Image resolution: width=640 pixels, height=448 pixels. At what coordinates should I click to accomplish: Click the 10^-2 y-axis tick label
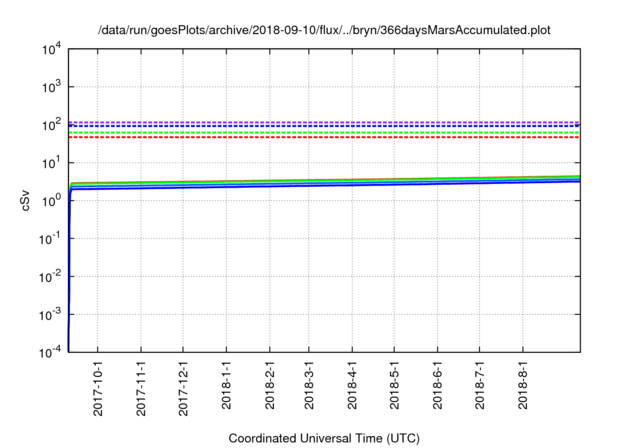coord(50,276)
